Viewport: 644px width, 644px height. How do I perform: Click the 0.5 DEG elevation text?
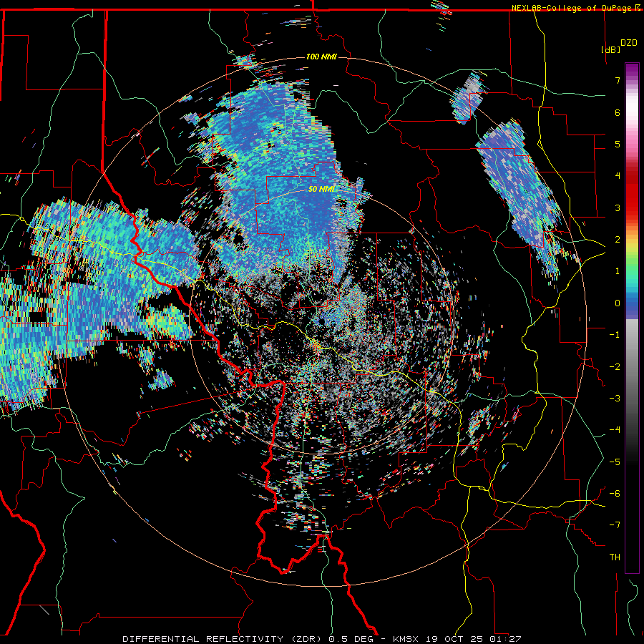click(351, 639)
